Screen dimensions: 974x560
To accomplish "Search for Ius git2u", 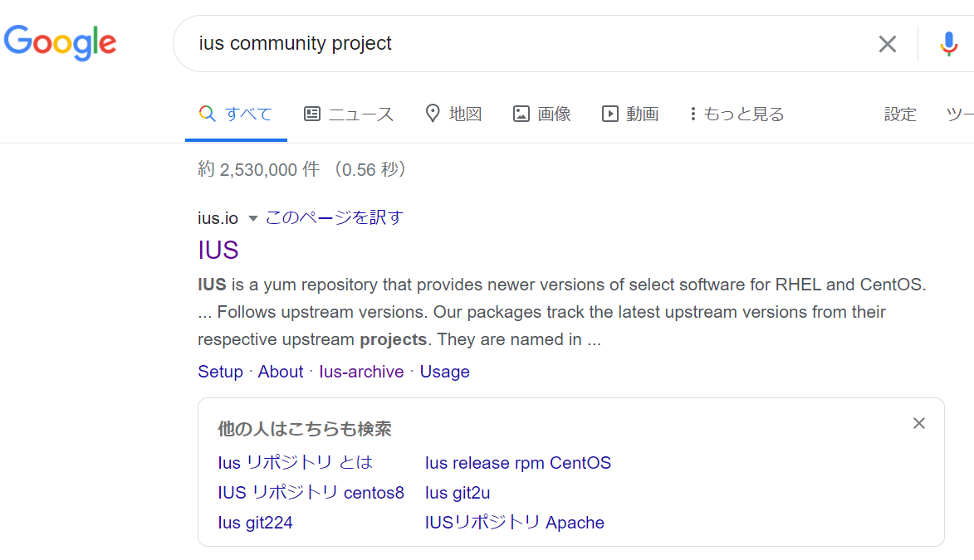I will 458,492.
